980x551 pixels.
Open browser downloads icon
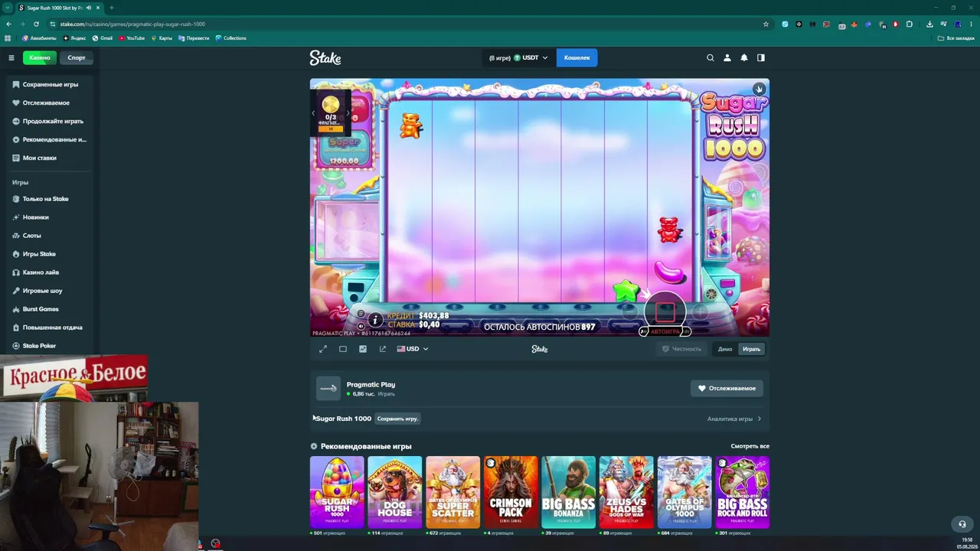click(929, 24)
